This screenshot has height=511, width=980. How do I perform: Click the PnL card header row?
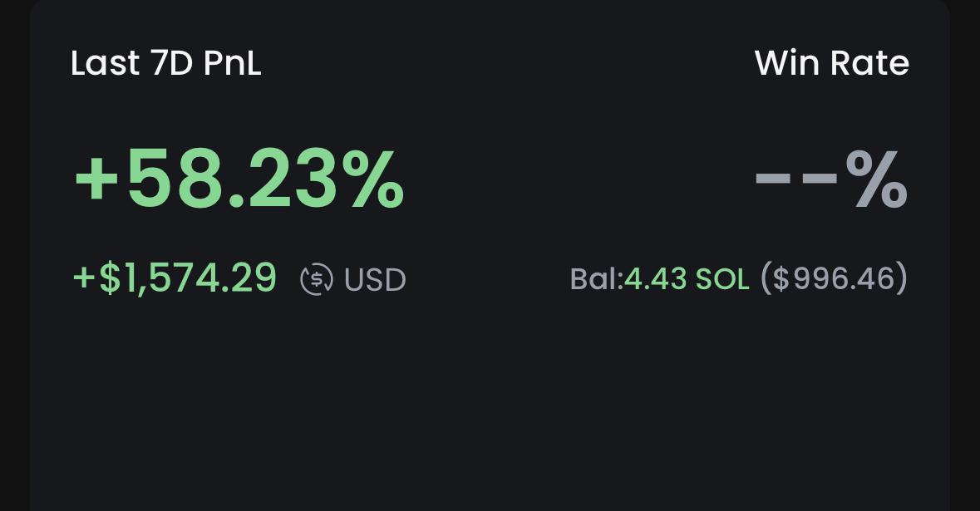[x=490, y=62]
